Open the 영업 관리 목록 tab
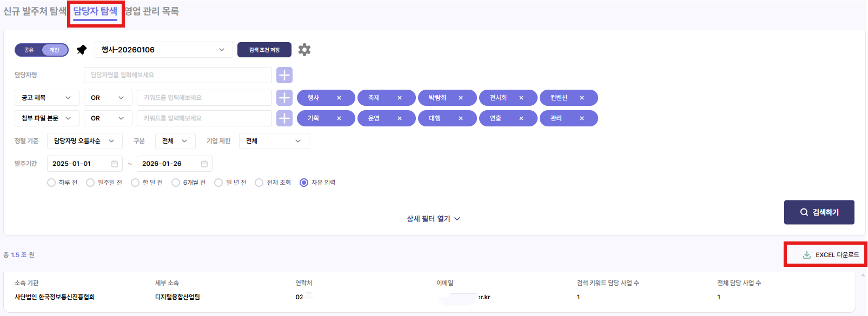Screen dimensions: 868x316 pos(152,11)
